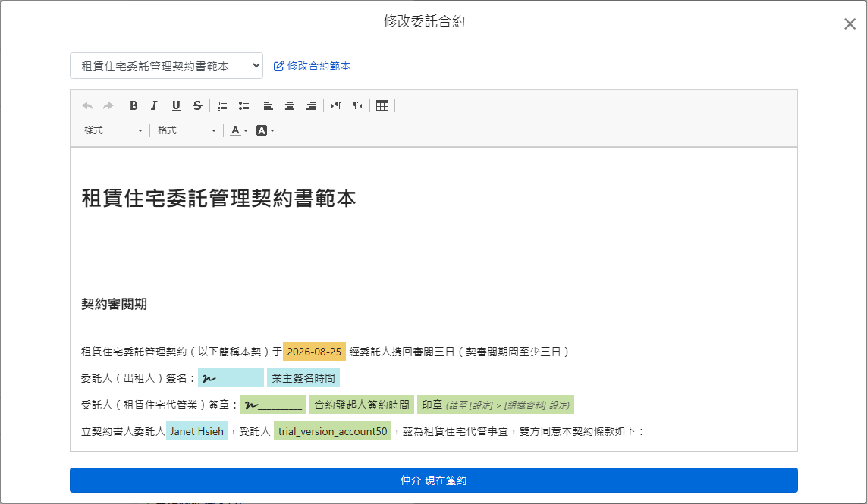Viewport: 867px width, 504px height.
Task: Open the 格式 format dropdown
Action: pos(187,130)
